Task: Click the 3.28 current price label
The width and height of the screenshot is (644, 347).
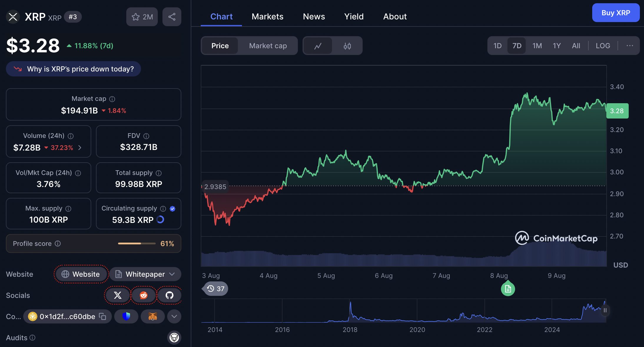Action: (617, 111)
